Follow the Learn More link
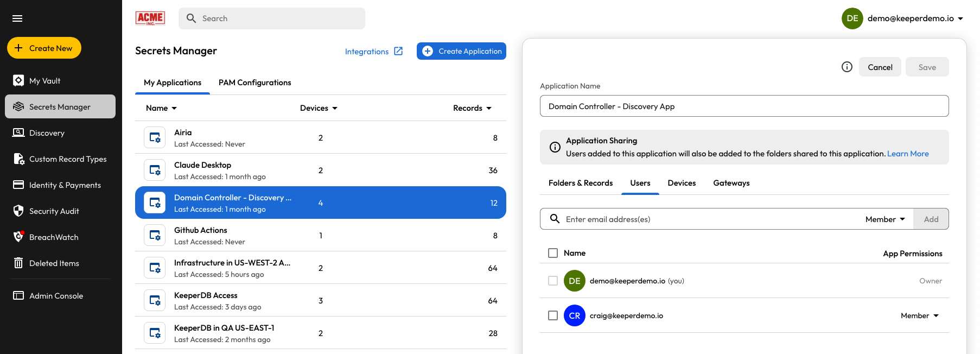This screenshot has width=980, height=354. [x=907, y=154]
